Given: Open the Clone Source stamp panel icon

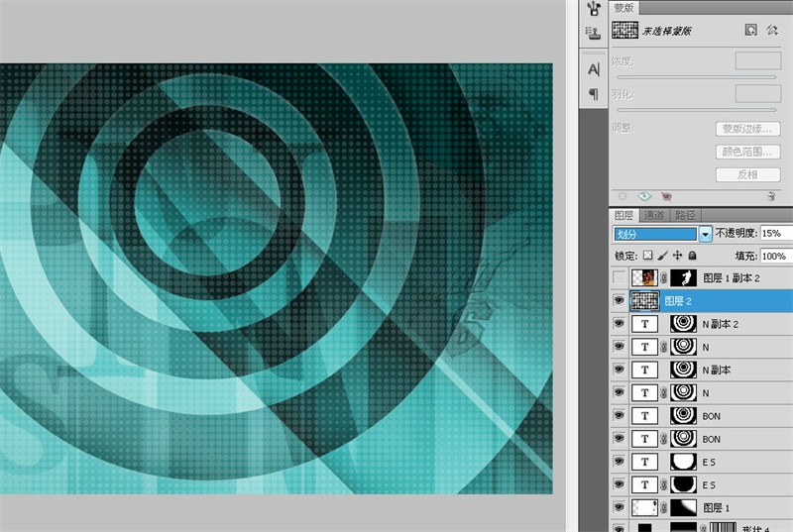Looking at the screenshot, I should pos(594,33).
